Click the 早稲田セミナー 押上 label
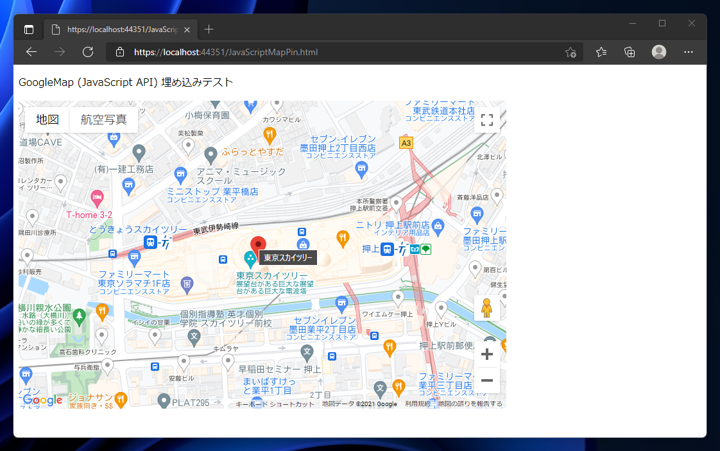The height and width of the screenshot is (451, 720). point(280,369)
